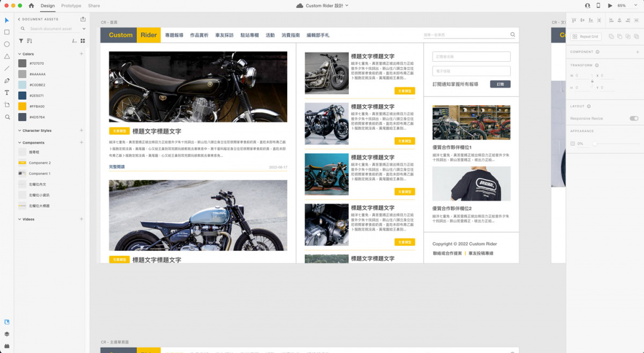Viewport: 644px width, 353px height.
Task: Select the Artboard tool
Action: click(x=7, y=105)
